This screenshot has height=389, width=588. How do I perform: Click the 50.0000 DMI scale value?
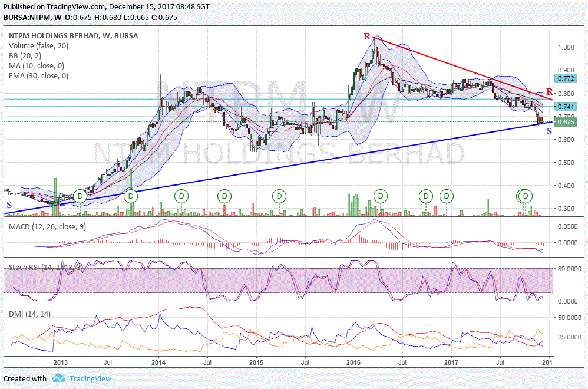point(569,317)
